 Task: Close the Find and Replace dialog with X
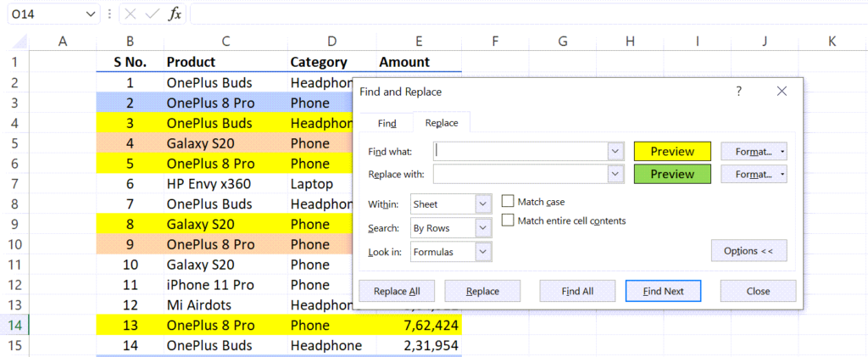(x=782, y=92)
